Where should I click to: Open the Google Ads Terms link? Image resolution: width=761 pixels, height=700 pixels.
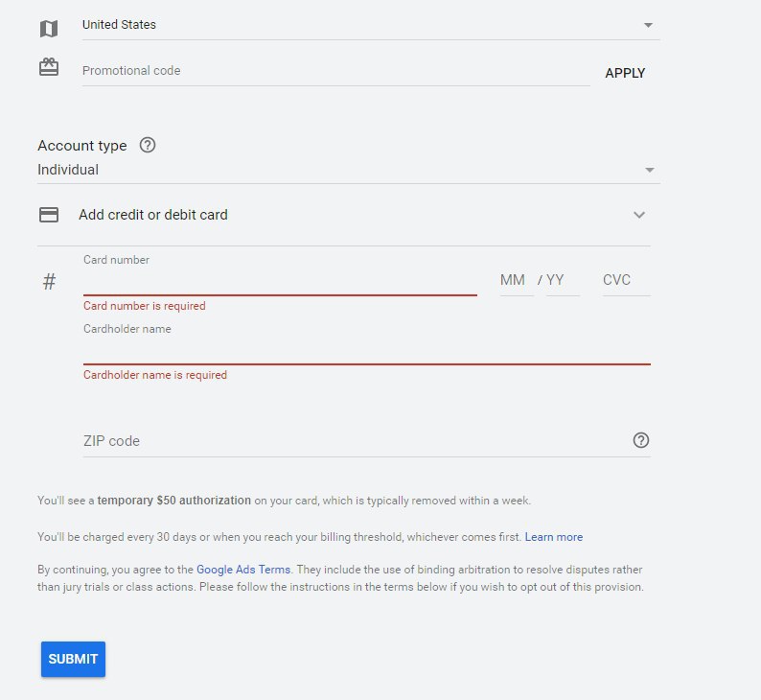click(243, 570)
